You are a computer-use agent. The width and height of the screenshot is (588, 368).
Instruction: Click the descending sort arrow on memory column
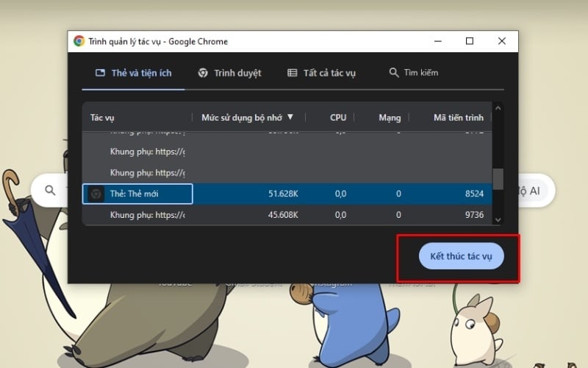pyautogui.click(x=290, y=117)
